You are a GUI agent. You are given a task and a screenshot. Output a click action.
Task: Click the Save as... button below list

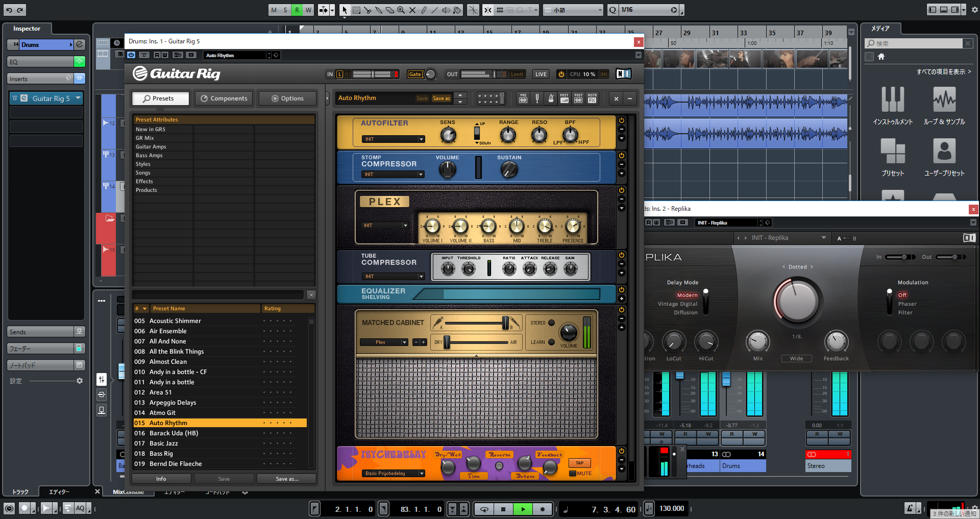tap(287, 479)
